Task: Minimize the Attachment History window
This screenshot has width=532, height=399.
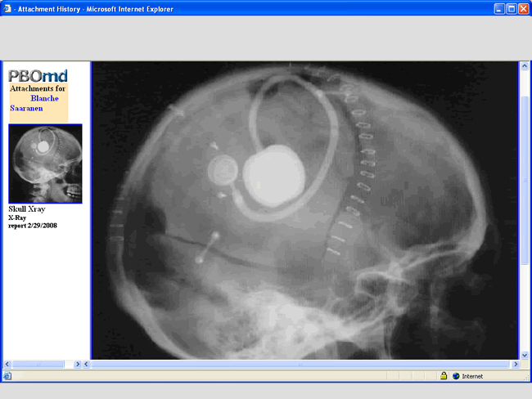Action: tap(498, 8)
